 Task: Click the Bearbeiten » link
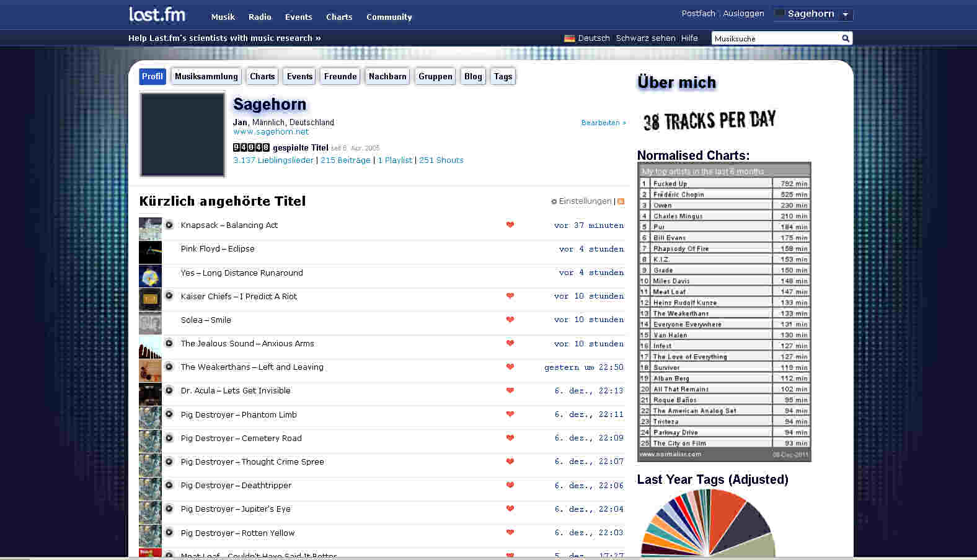coord(603,123)
